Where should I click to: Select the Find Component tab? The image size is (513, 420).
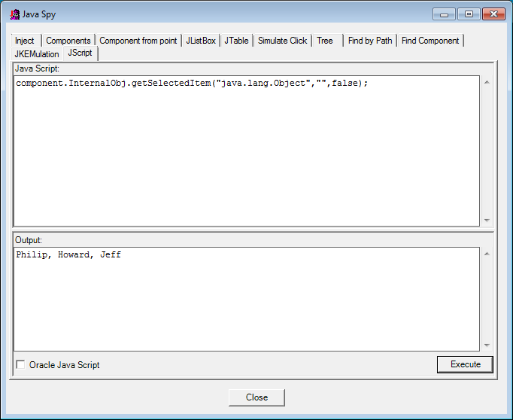pos(430,41)
